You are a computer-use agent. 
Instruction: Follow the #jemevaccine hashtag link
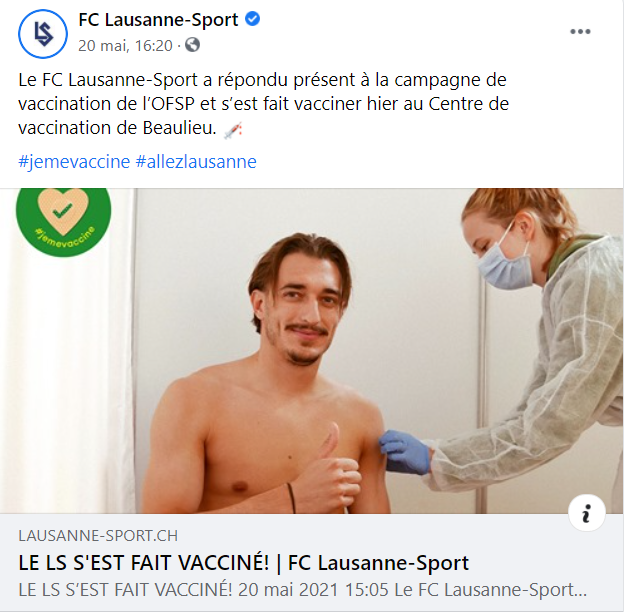[74, 162]
